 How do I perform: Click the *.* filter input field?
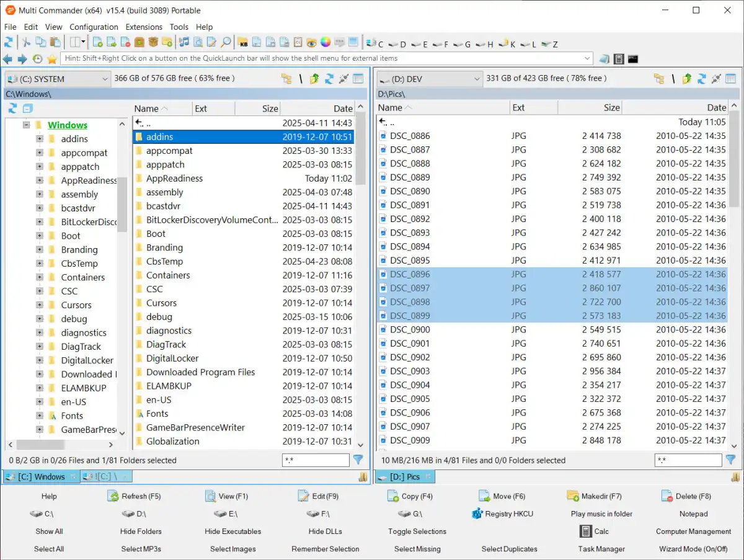(316, 460)
